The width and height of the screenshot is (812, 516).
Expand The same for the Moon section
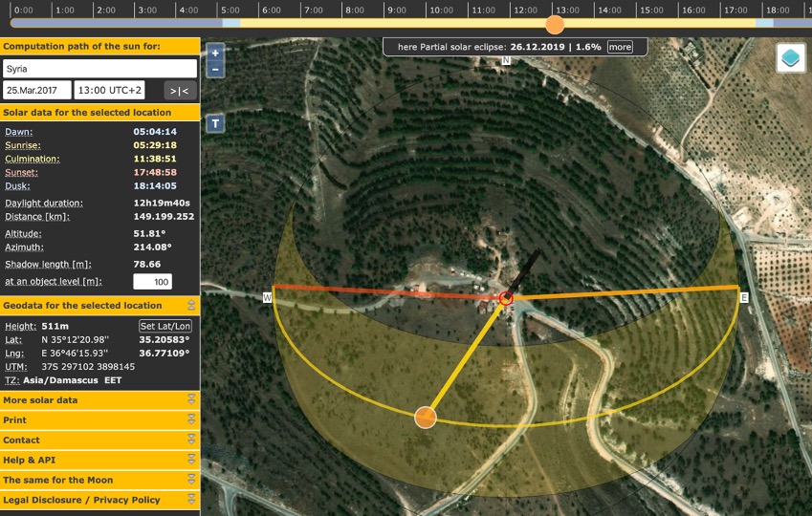pos(191,480)
